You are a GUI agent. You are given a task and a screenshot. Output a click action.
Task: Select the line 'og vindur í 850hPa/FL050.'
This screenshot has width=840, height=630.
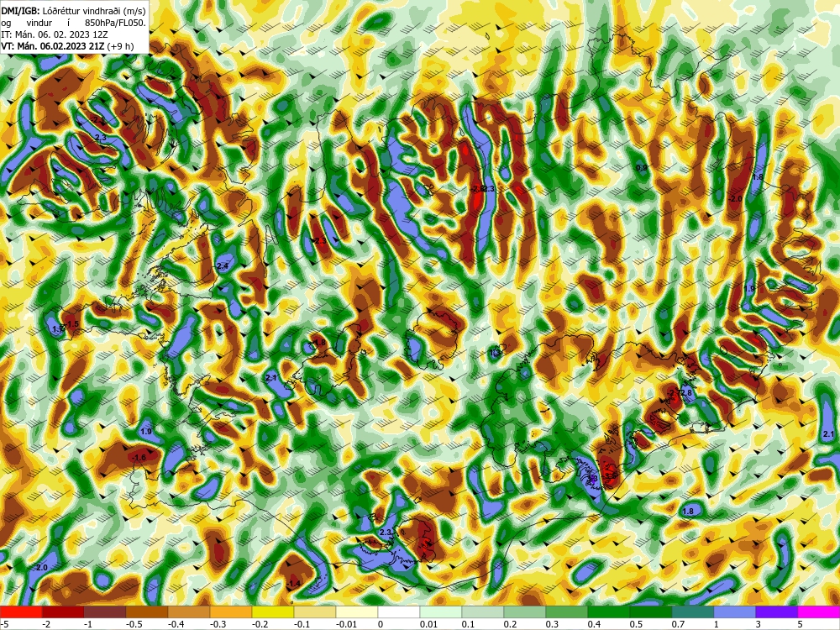pos(73,23)
